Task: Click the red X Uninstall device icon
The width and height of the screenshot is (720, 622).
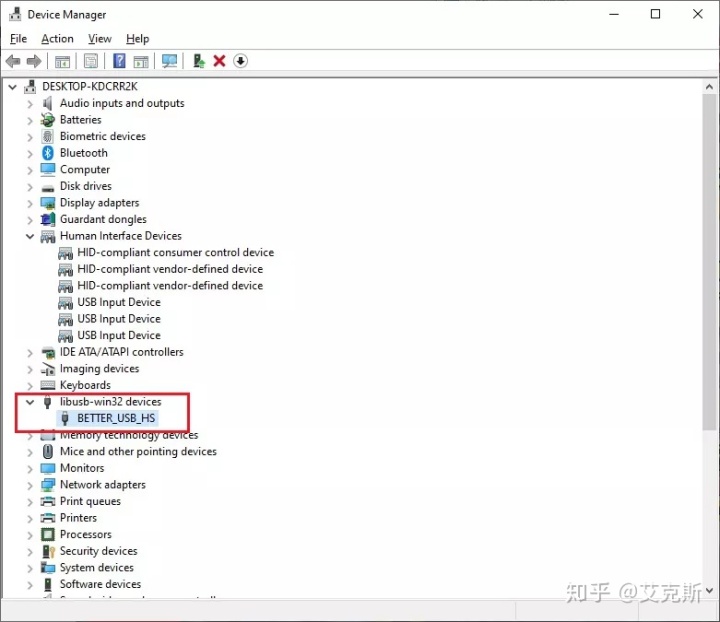Action: point(219,61)
